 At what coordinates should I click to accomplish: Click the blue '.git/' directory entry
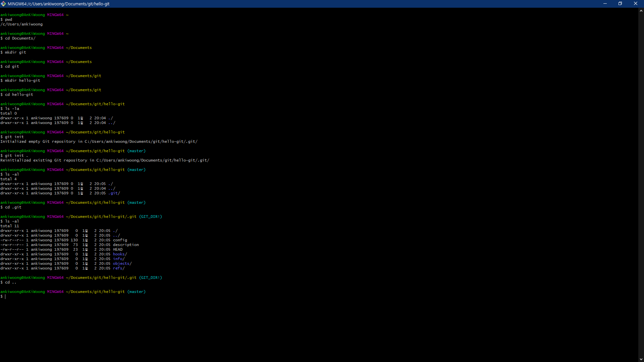pyautogui.click(x=114, y=193)
